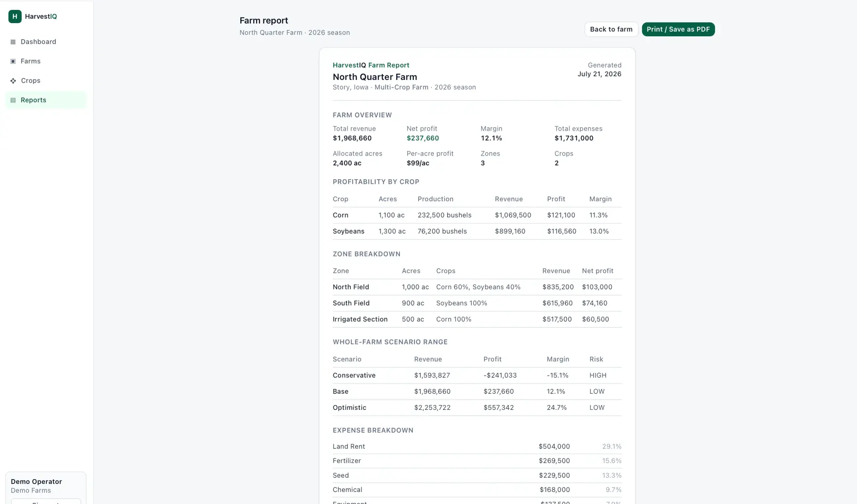This screenshot has height=504, width=857.
Task: Click the Dashboard sidebar icon
Action: [x=13, y=42]
